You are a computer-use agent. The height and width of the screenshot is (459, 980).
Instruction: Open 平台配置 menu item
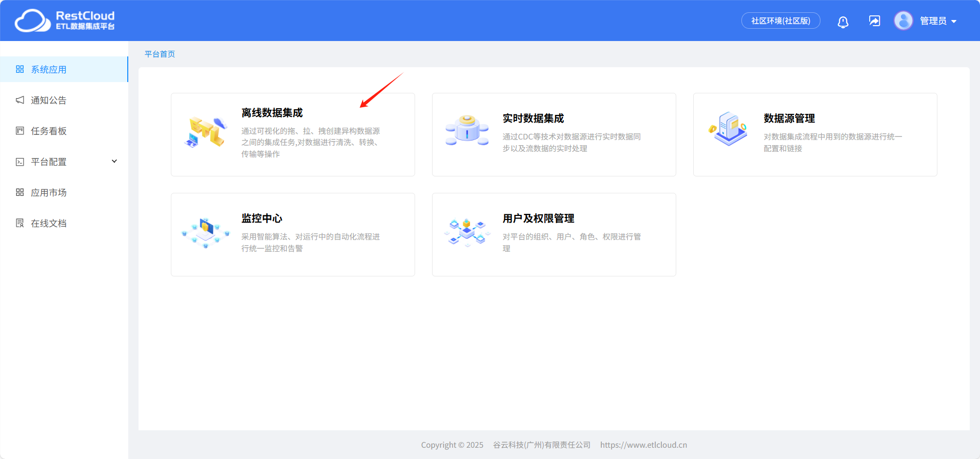pos(64,162)
